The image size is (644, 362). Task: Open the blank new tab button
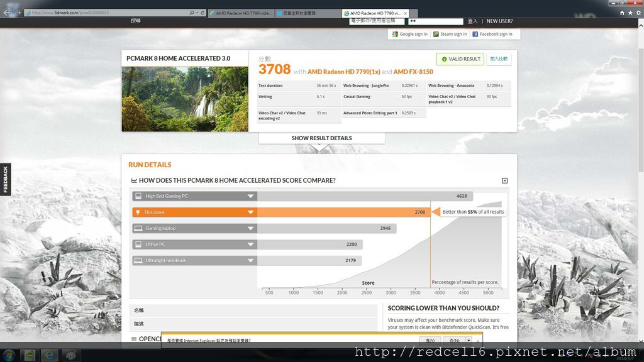point(414,13)
